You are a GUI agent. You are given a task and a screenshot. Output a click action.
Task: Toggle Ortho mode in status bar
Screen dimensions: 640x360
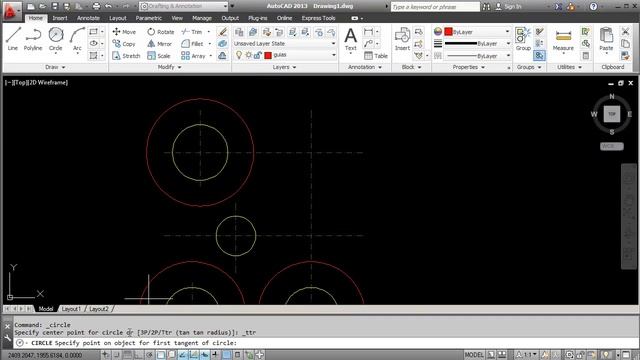tap(138, 355)
